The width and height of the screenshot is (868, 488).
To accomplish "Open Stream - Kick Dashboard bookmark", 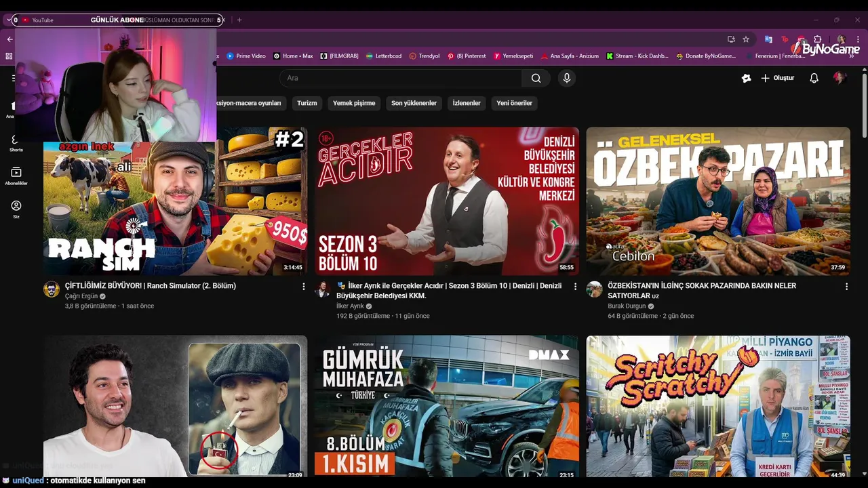I will [637, 56].
